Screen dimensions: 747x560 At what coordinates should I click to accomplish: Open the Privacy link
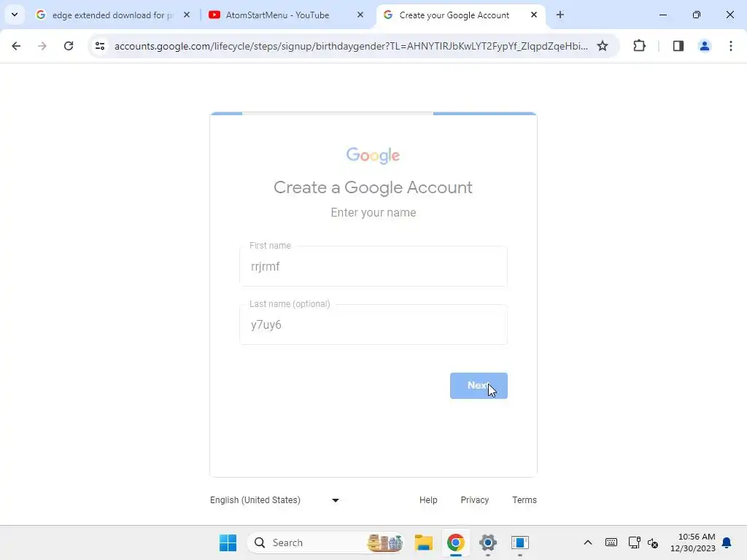[x=474, y=500]
